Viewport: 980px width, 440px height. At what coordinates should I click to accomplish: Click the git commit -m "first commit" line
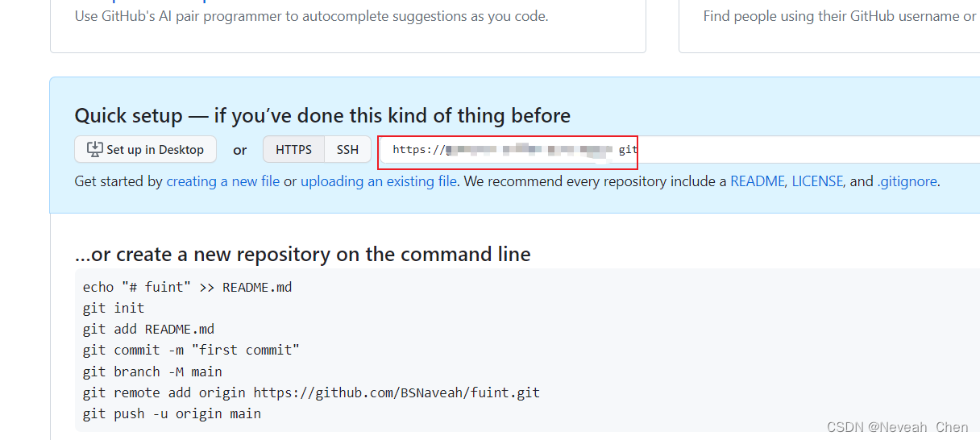(191, 350)
